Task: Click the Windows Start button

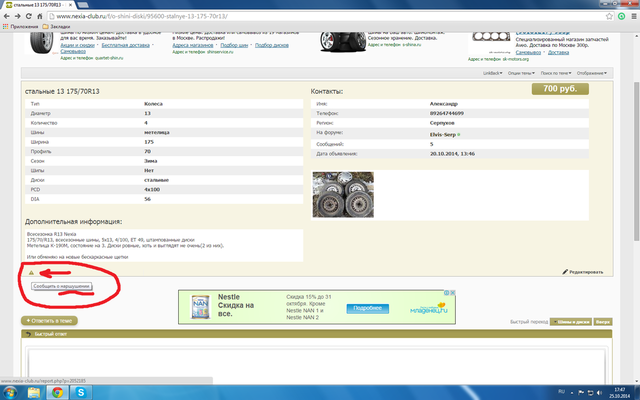Action: [12, 391]
